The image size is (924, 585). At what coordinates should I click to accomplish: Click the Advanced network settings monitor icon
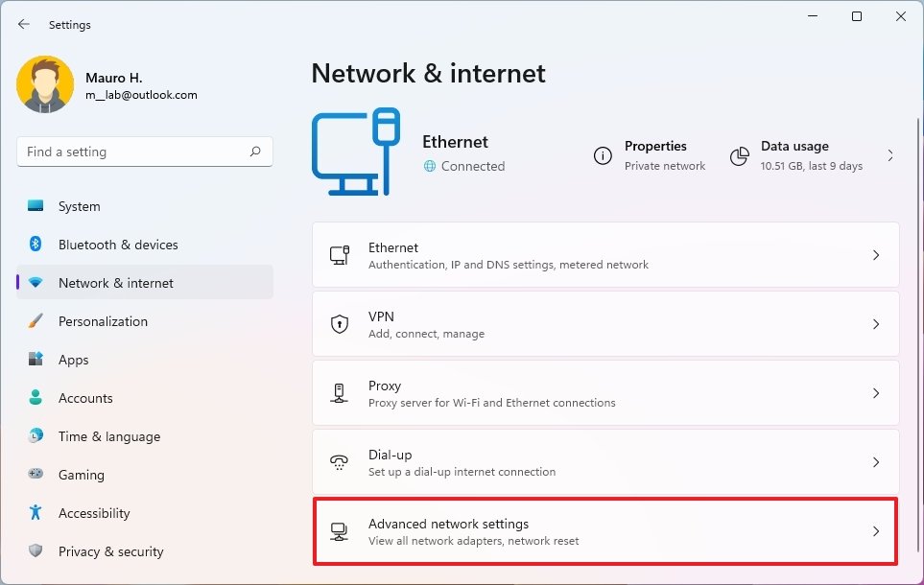(x=339, y=530)
